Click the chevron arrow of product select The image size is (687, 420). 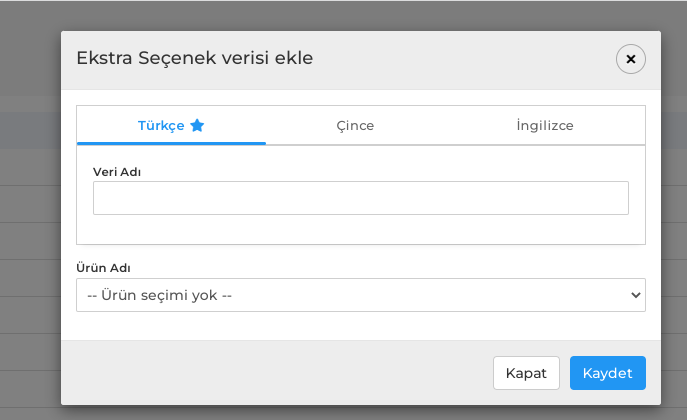[x=635, y=295]
